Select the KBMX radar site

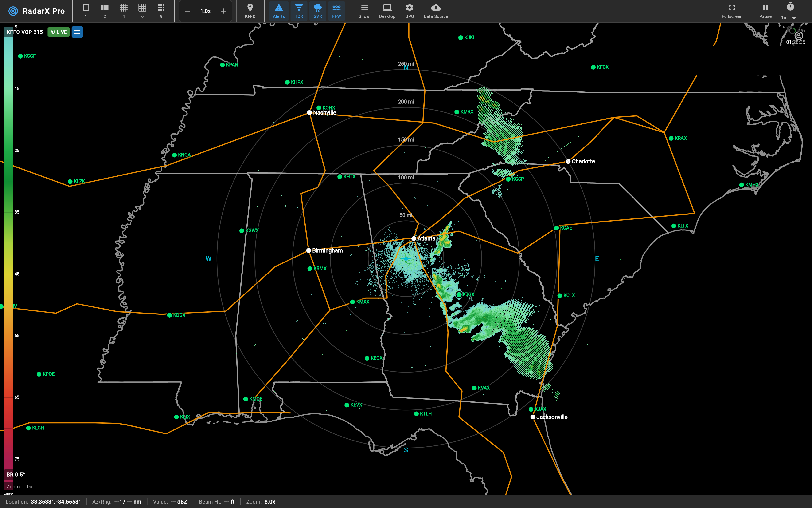tap(310, 268)
